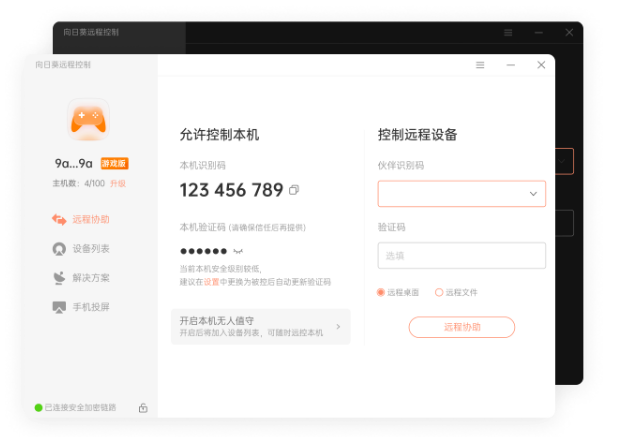Expand the 伙伴识别码 dropdown list
This screenshot has height=437, width=621.
point(533,194)
